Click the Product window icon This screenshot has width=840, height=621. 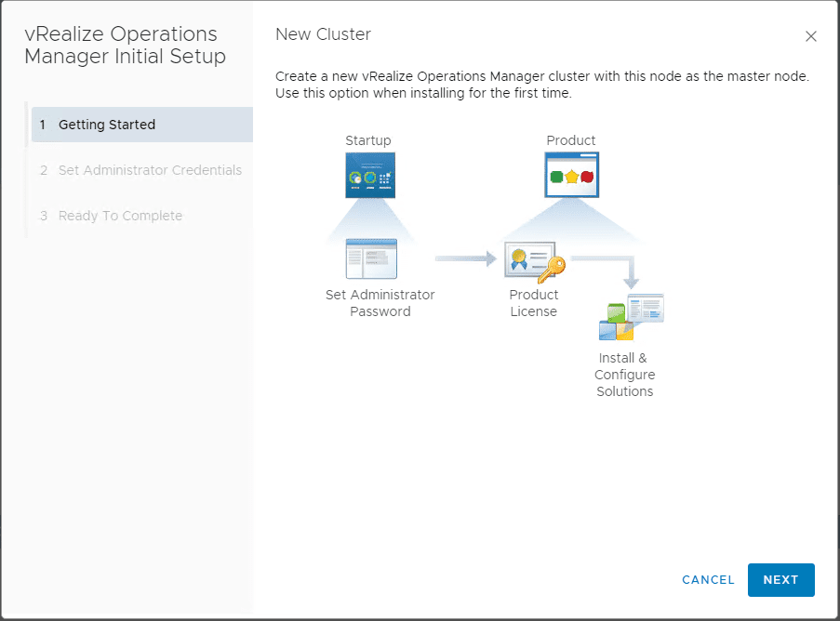571,175
